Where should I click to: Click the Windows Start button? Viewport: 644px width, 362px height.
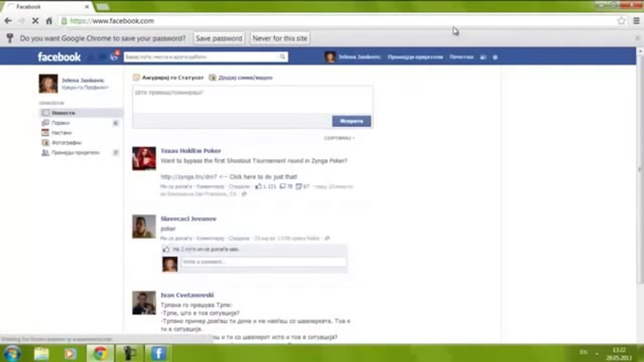[11, 353]
